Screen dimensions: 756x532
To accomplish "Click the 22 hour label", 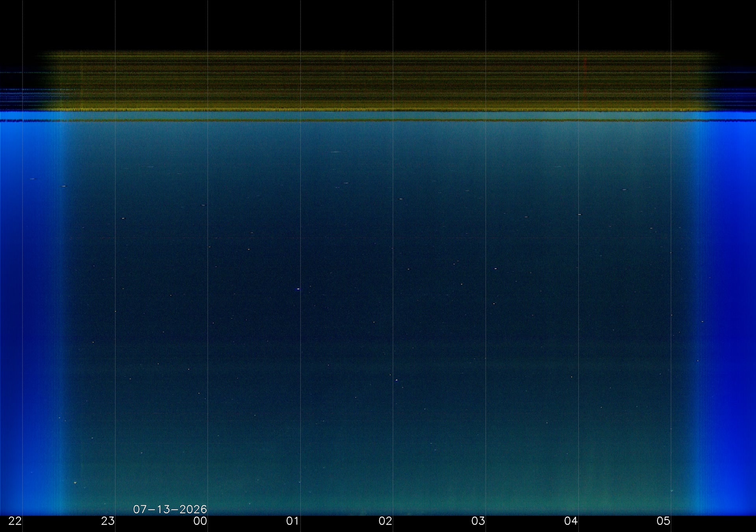I will click(15, 521).
